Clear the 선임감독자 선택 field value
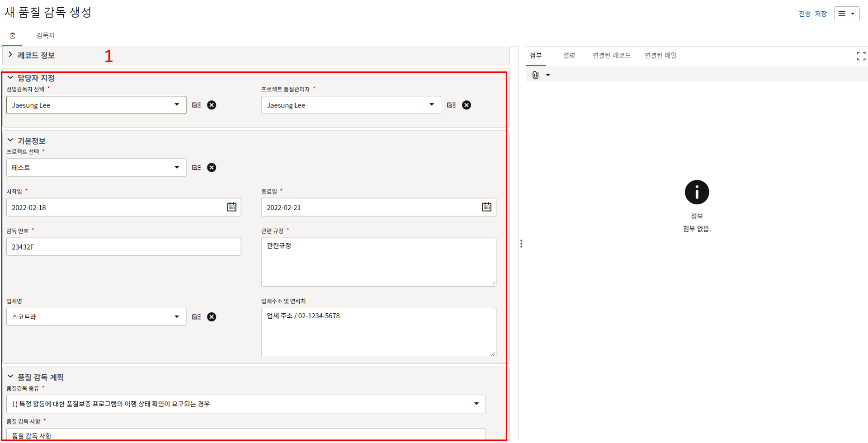The image size is (868, 443). coord(211,105)
